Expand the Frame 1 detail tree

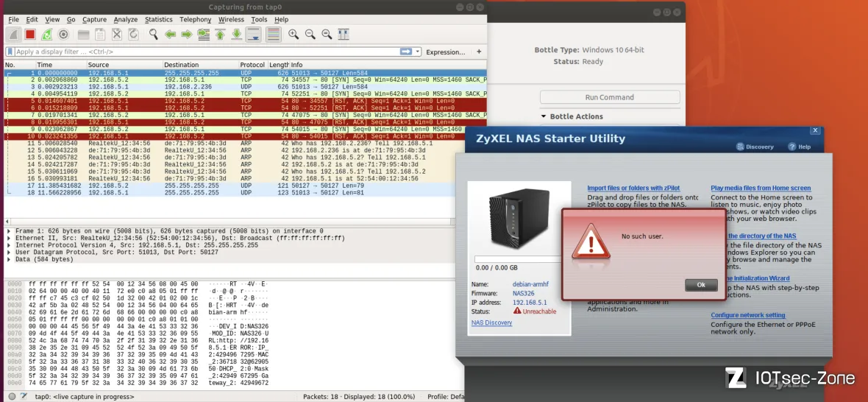coord(8,231)
